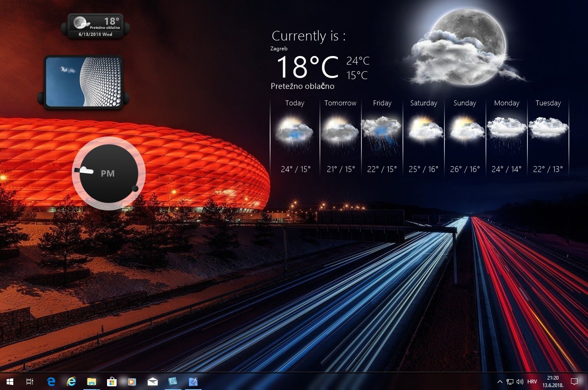Open the media player taskbar icon
Viewport: 588px width, 390px height.
click(x=132, y=382)
